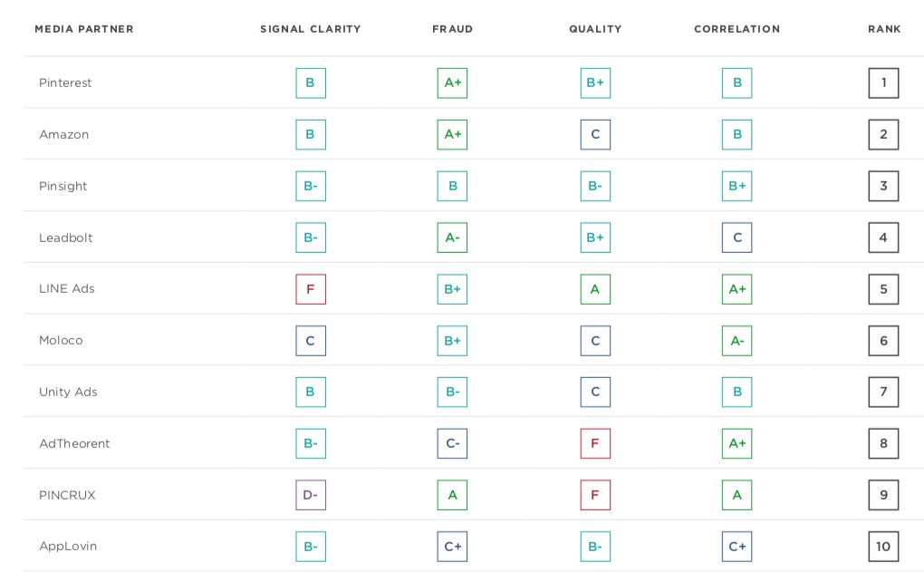
Task: Select the Pinterest partner name
Action: click(65, 82)
